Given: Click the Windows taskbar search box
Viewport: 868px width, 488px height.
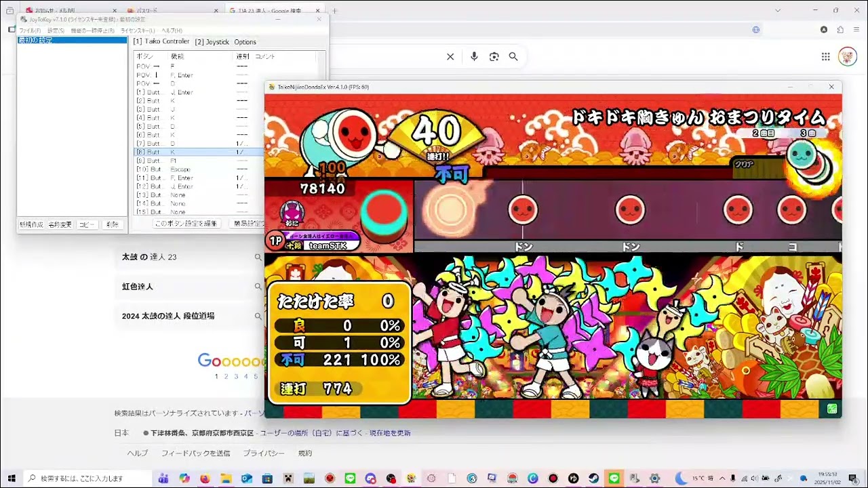Looking at the screenshot, I should click(87, 479).
